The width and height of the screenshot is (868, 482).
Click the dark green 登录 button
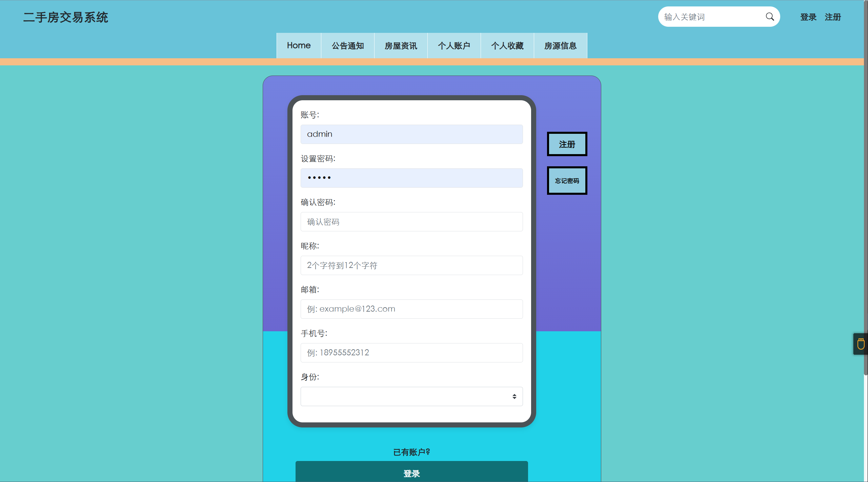(x=411, y=473)
